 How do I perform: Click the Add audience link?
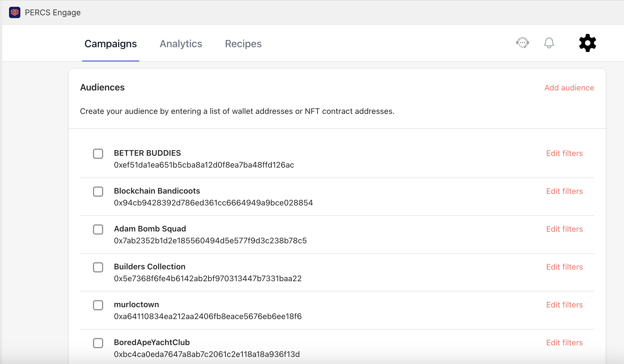(569, 88)
